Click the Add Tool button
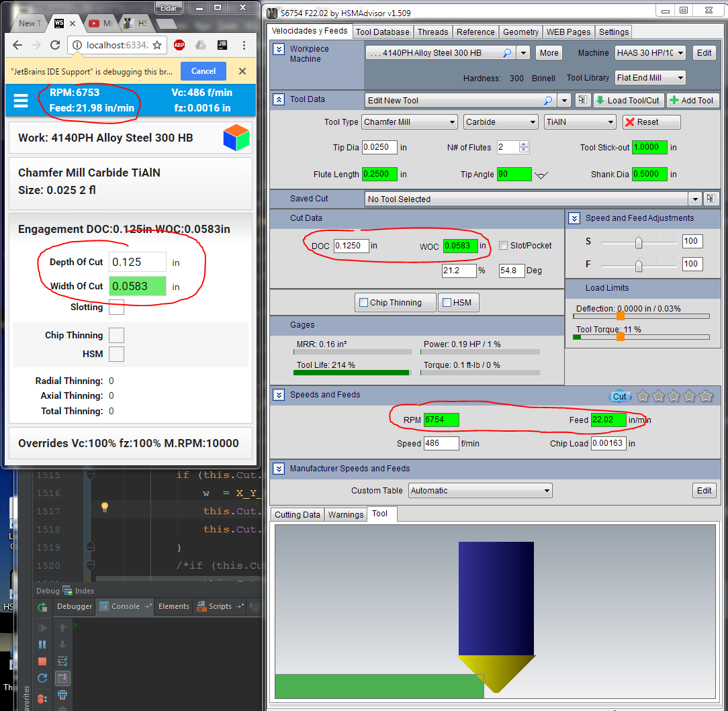728x711 pixels. pyautogui.click(x=692, y=100)
